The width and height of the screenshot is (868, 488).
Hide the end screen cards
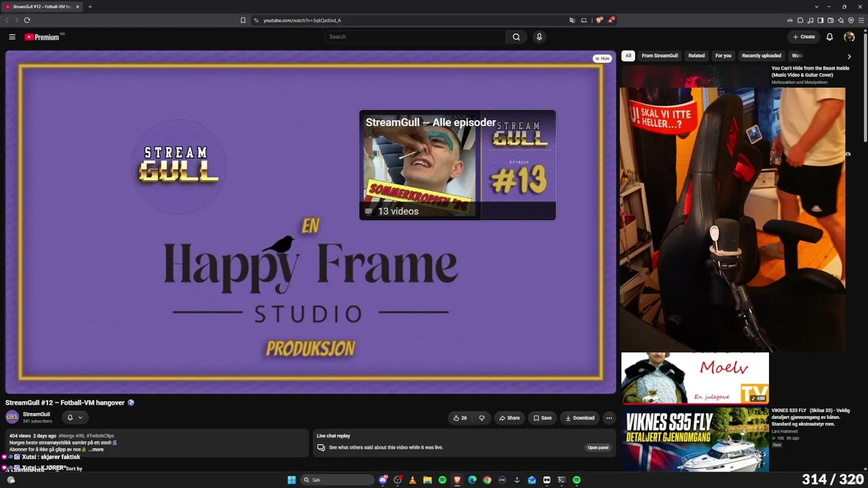point(602,59)
